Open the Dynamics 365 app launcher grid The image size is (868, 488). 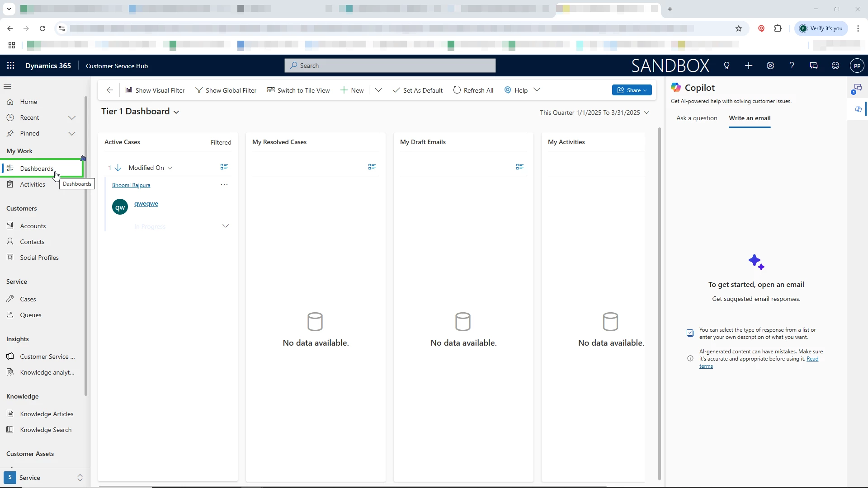11,66
